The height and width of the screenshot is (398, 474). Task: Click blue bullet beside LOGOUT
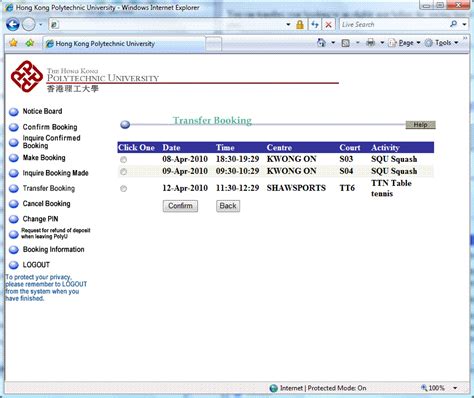click(14, 265)
